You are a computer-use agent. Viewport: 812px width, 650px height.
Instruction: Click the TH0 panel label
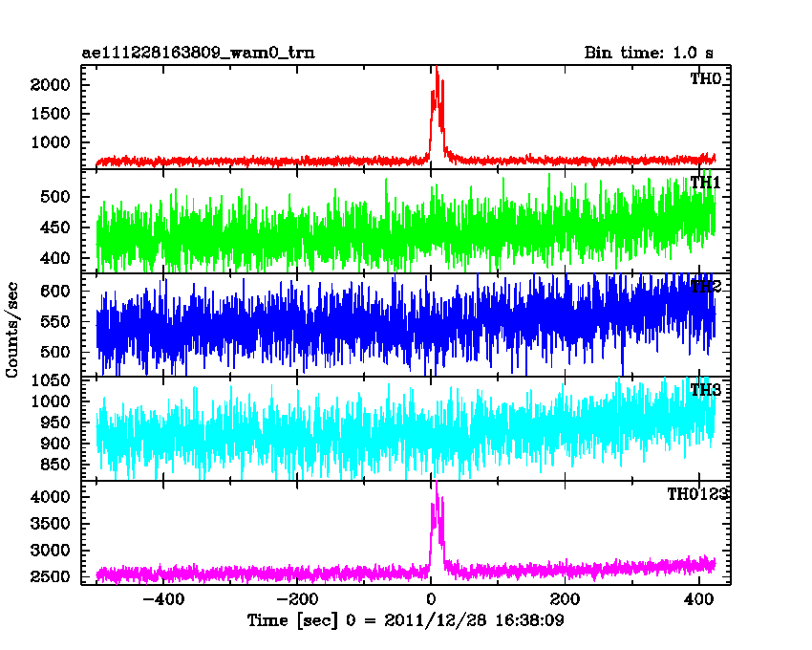click(705, 78)
